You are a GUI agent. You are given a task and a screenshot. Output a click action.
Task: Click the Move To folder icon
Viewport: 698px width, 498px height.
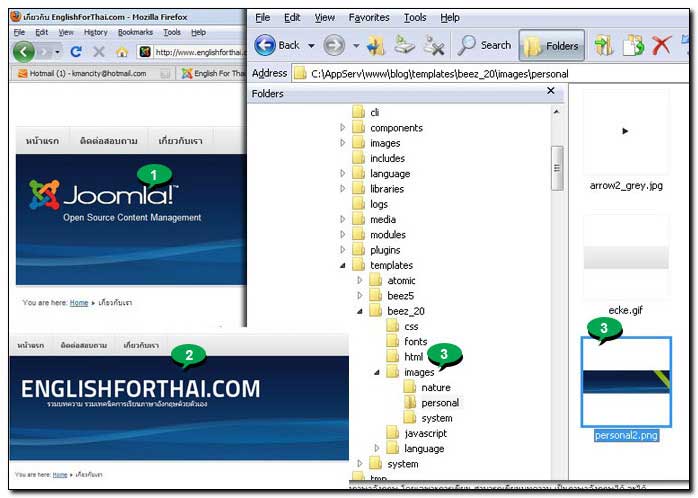(x=604, y=45)
